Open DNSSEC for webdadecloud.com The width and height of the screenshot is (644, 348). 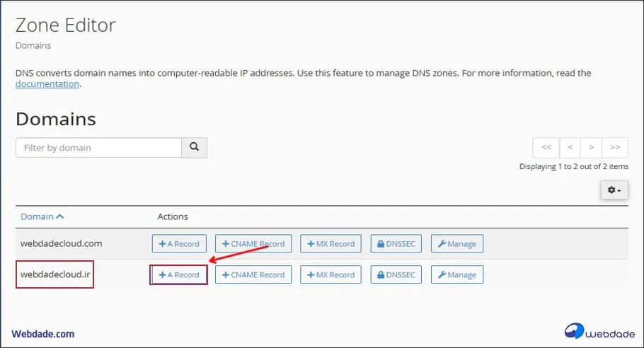click(x=396, y=243)
